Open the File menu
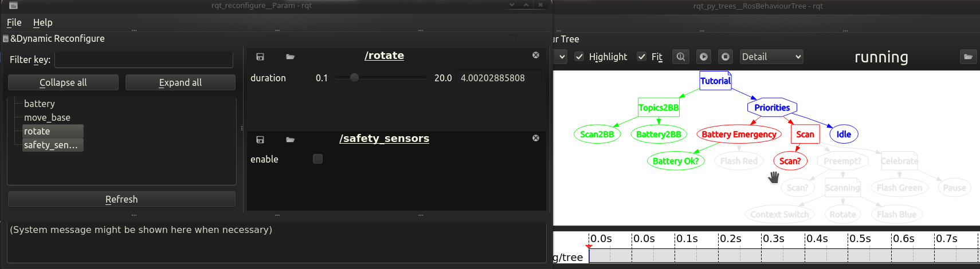This screenshot has height=269, width=980. pos(14,22)
